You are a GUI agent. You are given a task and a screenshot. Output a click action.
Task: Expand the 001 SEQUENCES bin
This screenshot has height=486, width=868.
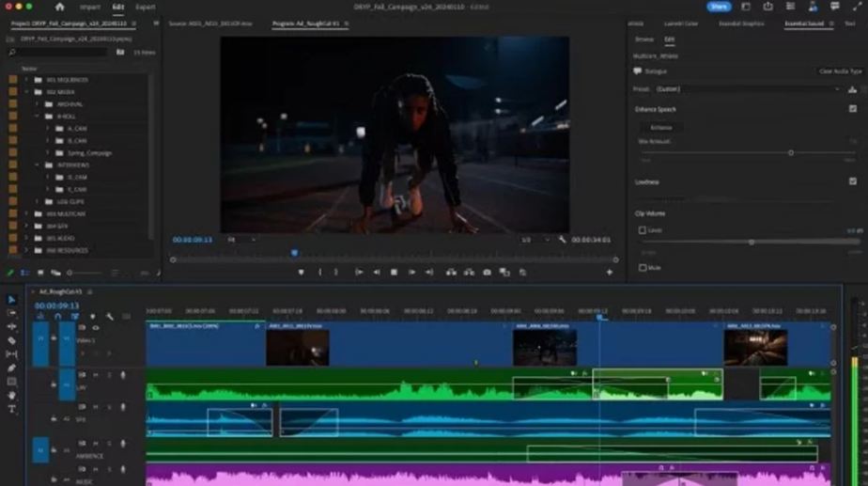click(26, 80)
